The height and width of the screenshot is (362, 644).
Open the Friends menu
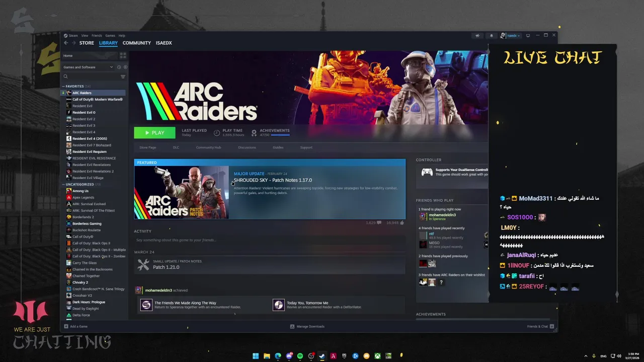pos(97,36)
